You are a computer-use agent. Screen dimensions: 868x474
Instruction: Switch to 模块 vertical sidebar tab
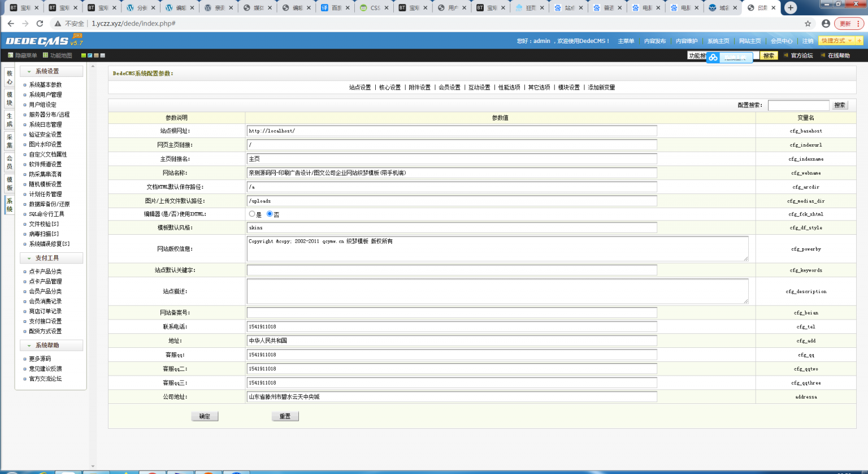(x=10, y=98)
